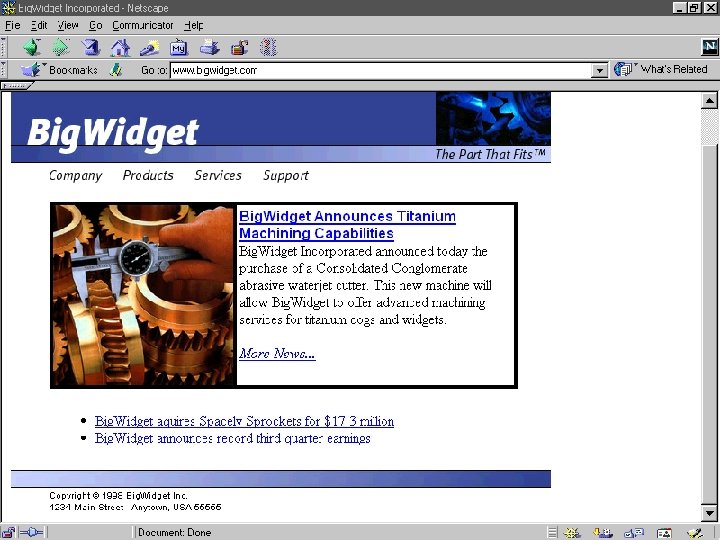Click the www.bgwidget.com address field
The image size is (720, 540).
(x=381, y=70)
